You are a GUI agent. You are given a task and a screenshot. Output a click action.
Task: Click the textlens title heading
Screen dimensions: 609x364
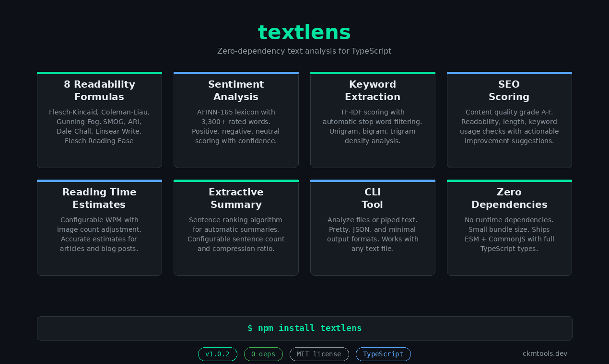coord(304,33)
